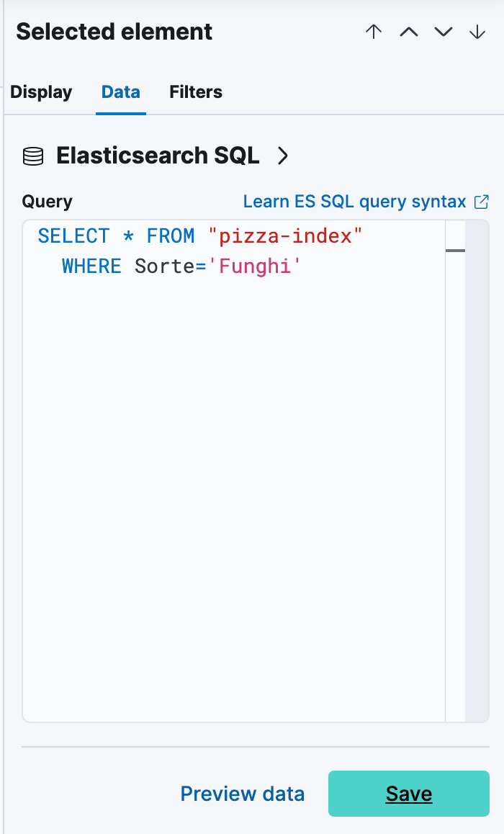Viewport: 504px width, 834px height.
Task: Open the Elasticsearch SQL data source heading
Action: tap(158, 156)
